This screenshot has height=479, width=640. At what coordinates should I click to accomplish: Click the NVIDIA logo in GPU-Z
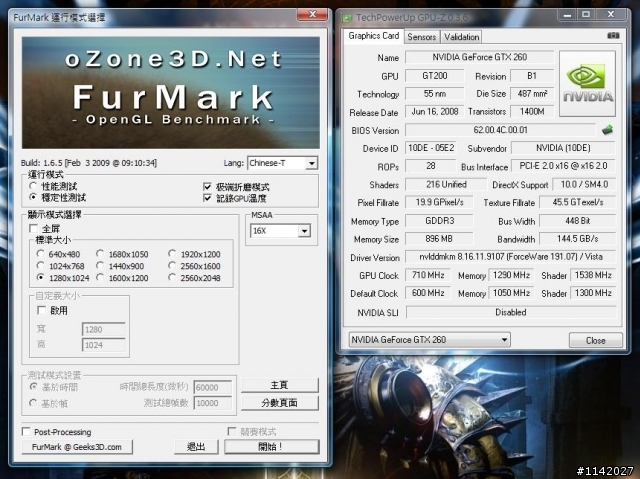coord(587,84)
